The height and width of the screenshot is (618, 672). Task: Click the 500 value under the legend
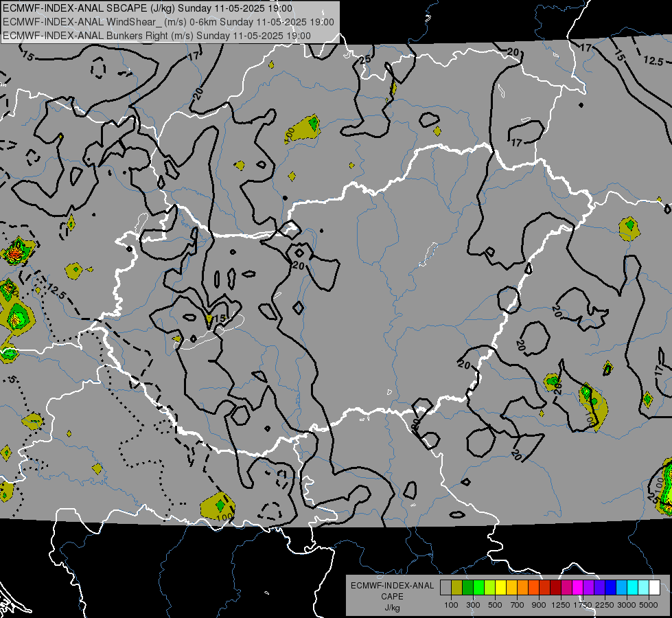pyautogui.click(x=495, y=605)
